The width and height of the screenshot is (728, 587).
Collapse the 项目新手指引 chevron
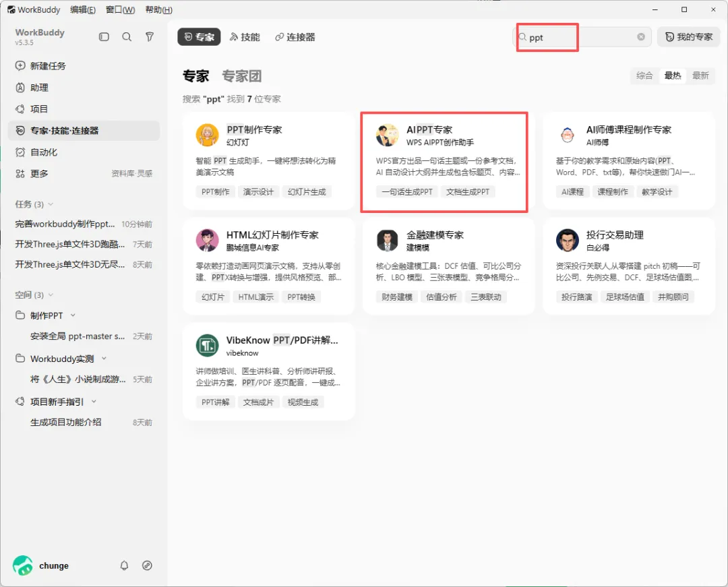(94, 402)
